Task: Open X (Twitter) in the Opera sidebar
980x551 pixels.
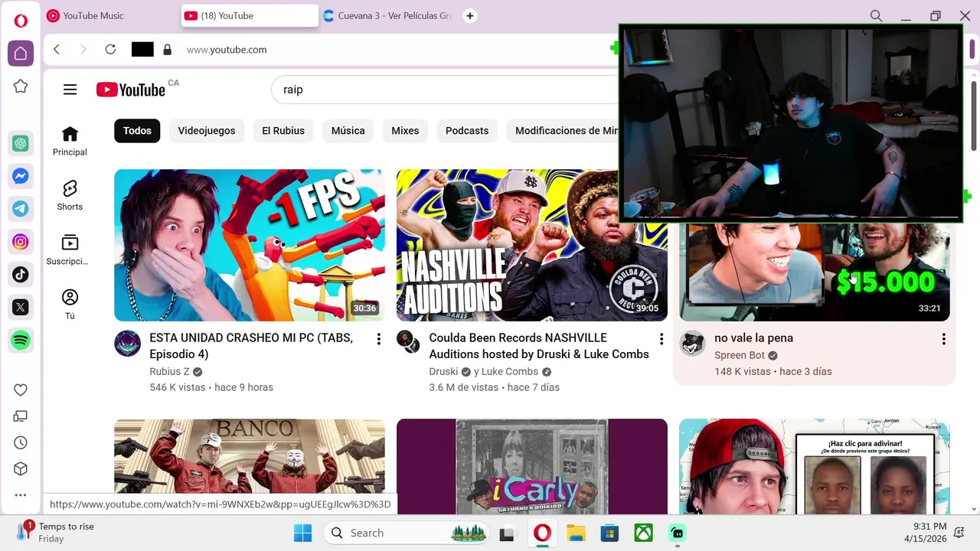Action: [21, 307]
